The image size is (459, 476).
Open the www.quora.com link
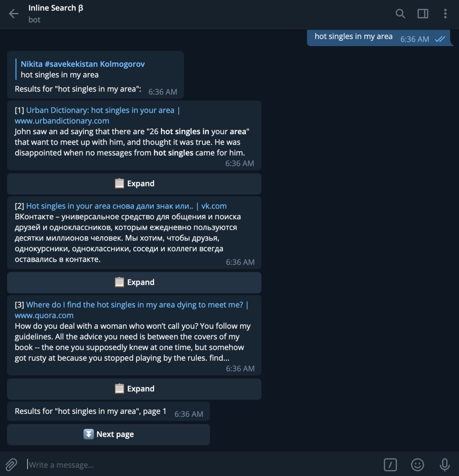point(44,315)
